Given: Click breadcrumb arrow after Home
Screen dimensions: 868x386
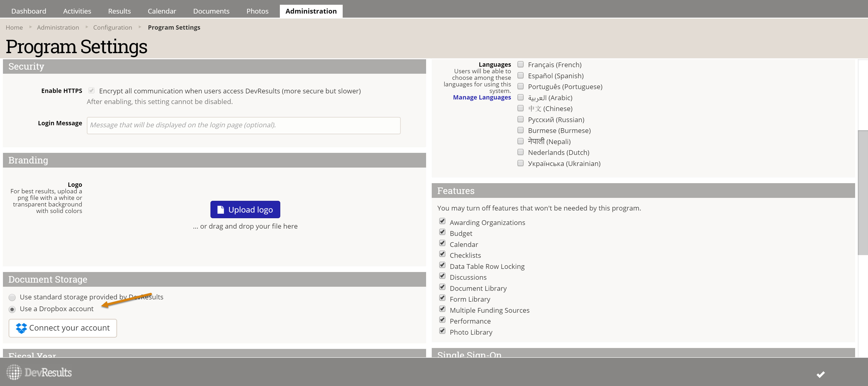Looking at the screenshot, I should coord(30,27).
